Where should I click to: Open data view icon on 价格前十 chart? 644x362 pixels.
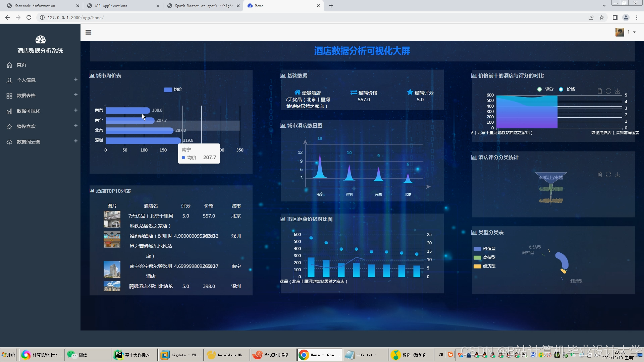pyautogui.click(x=599, y=91)
